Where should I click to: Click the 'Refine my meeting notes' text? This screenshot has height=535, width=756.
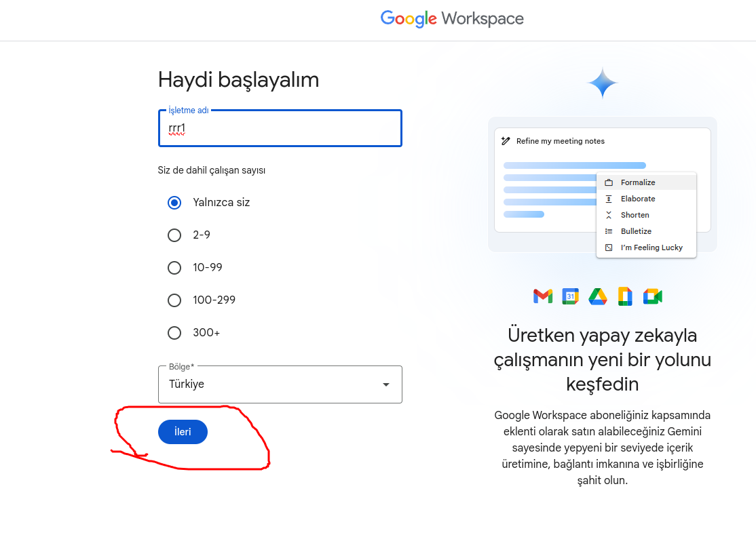click(x=561, y=141)
